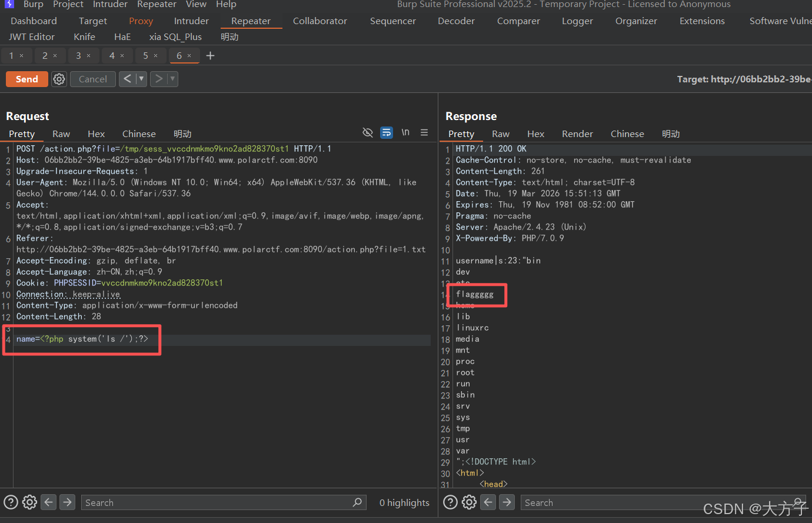
Task: Switch to Comparer tab
Action: pos(518,21)
